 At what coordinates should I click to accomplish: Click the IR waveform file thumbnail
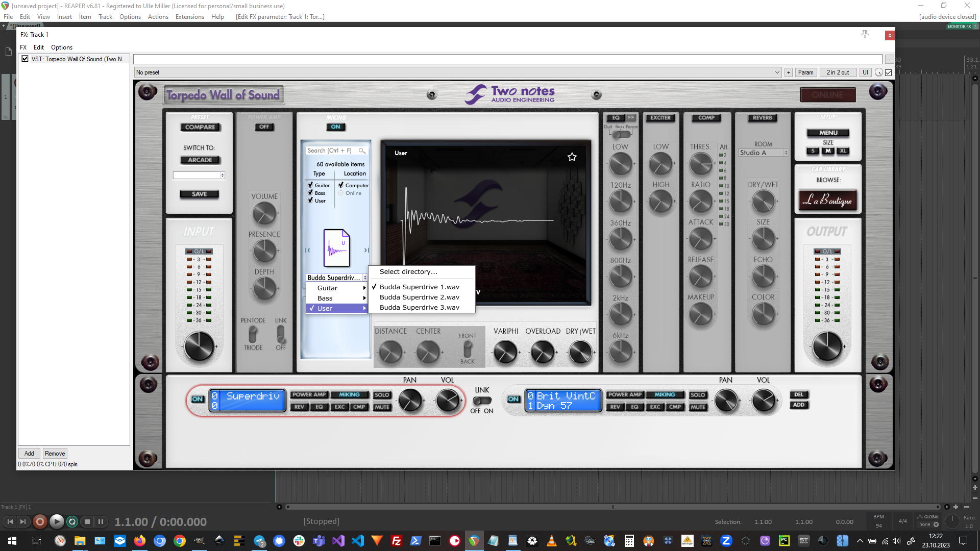pos(336,248)
